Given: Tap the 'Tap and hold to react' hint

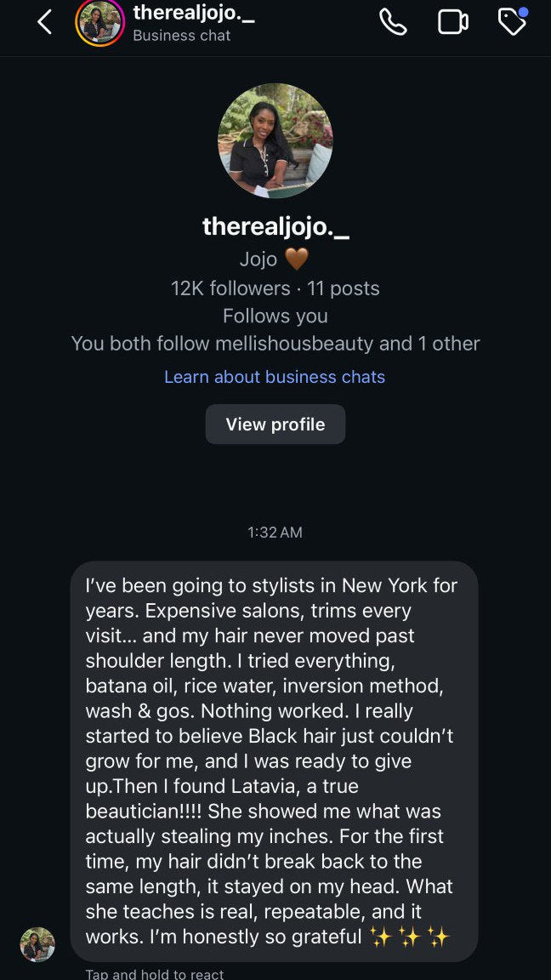Looking at the screenshot, I should point(155,974).
